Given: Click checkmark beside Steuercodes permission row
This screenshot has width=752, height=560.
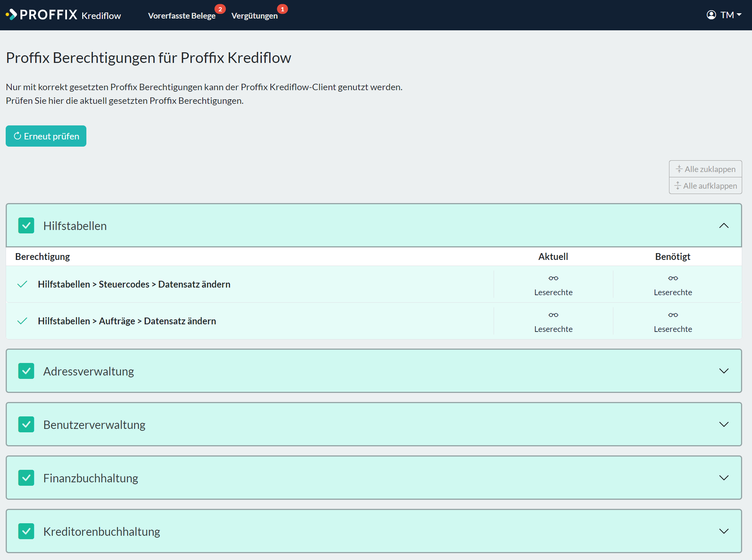Looking at the screenshot, I should click(22, 284).
